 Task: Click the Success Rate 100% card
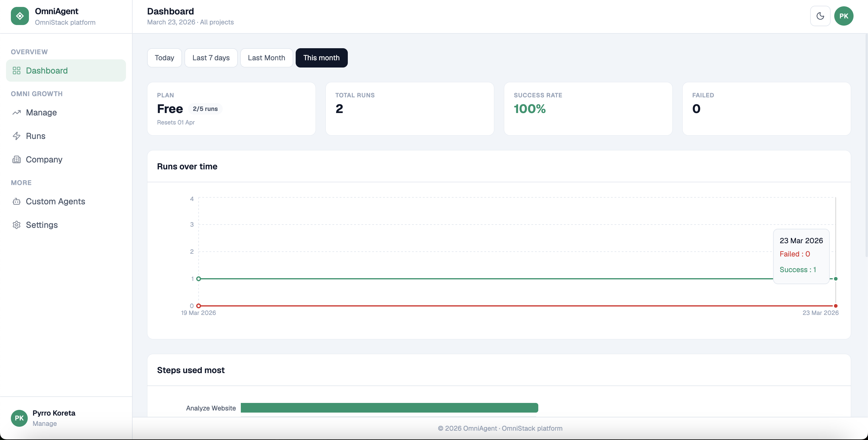588,108
